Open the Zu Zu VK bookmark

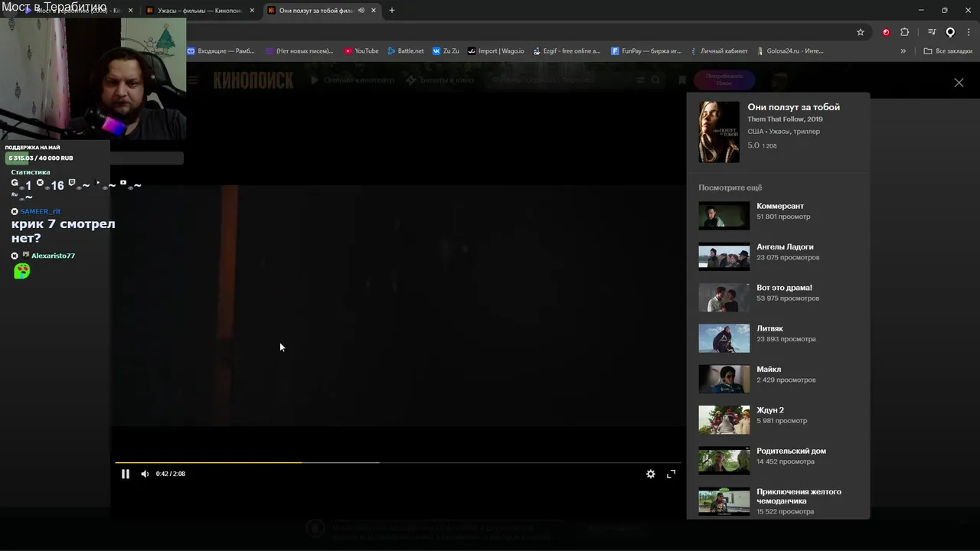(x=446, y=51)
